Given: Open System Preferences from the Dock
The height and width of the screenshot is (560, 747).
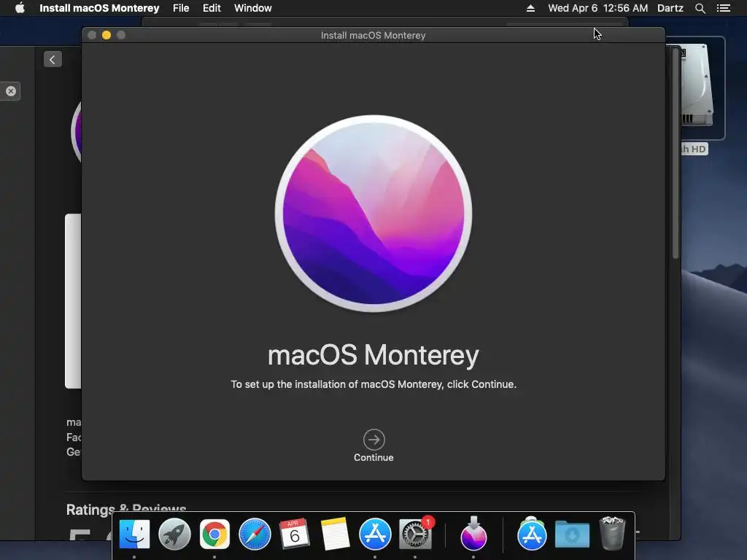Looking at the screenshot, I should pyautogui.click(x=415, y=534).
